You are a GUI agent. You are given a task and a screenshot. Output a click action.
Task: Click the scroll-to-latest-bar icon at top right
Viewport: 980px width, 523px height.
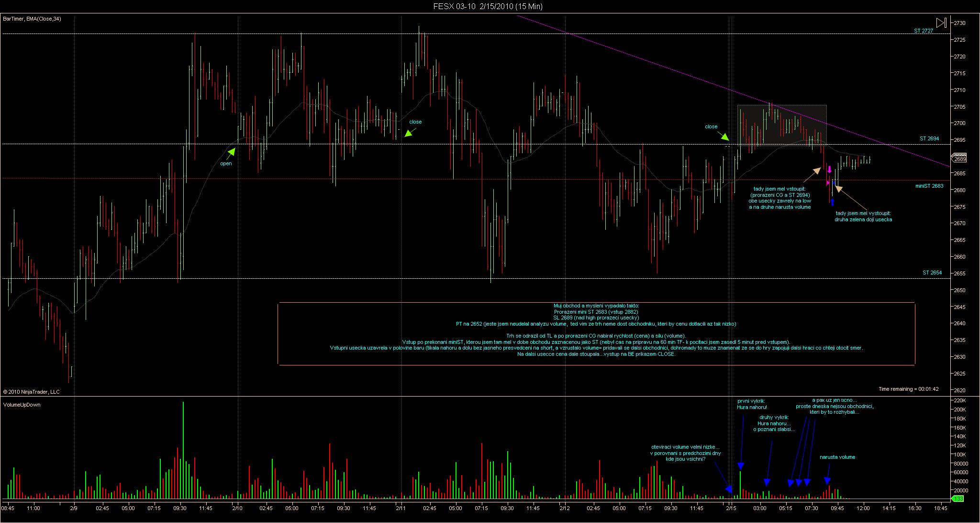pyautogui.click(x=941, y=23)
